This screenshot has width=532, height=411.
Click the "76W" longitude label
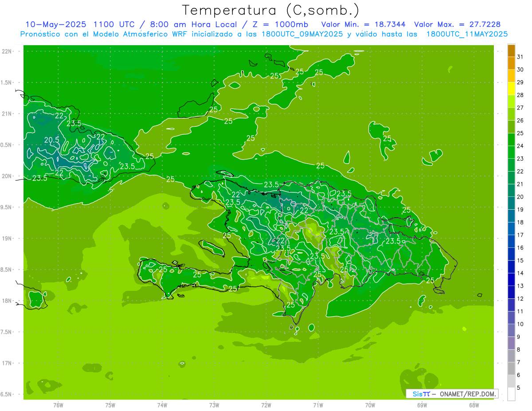58,405
